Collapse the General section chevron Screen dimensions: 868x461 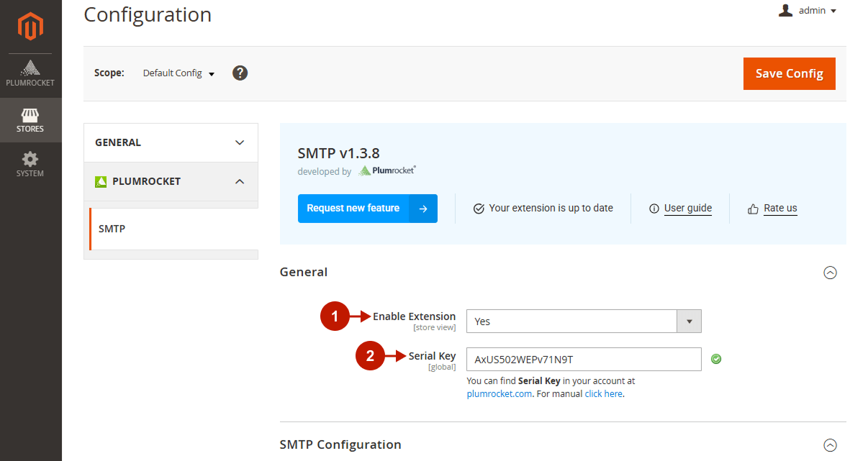coord(830,273)
